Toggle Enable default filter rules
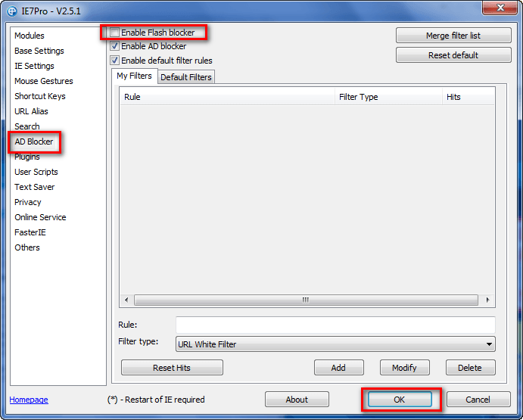 114,61
